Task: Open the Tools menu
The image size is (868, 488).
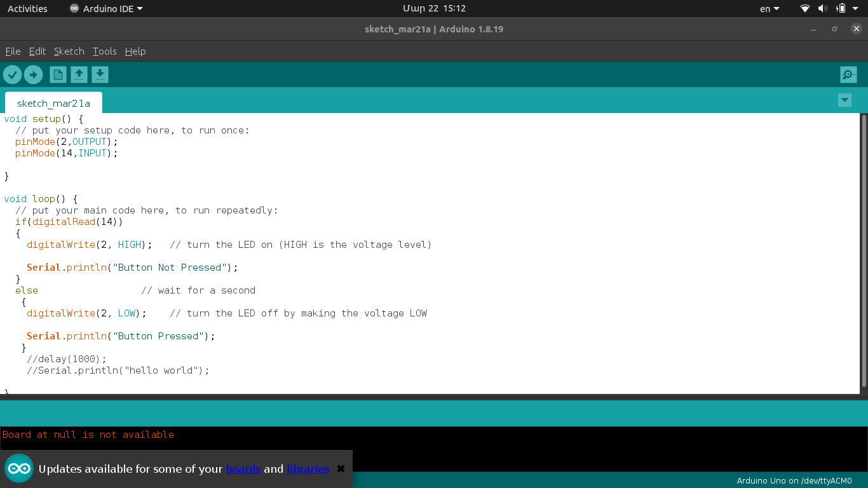Action: click(105, 51)
